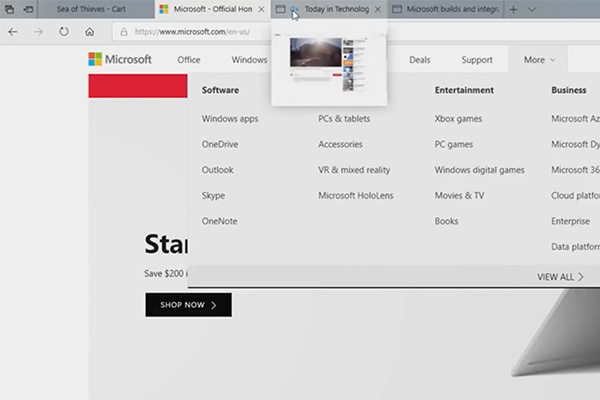Close the Microsoft Official Home tab
600x400 pixels.
tap(261, 10)
